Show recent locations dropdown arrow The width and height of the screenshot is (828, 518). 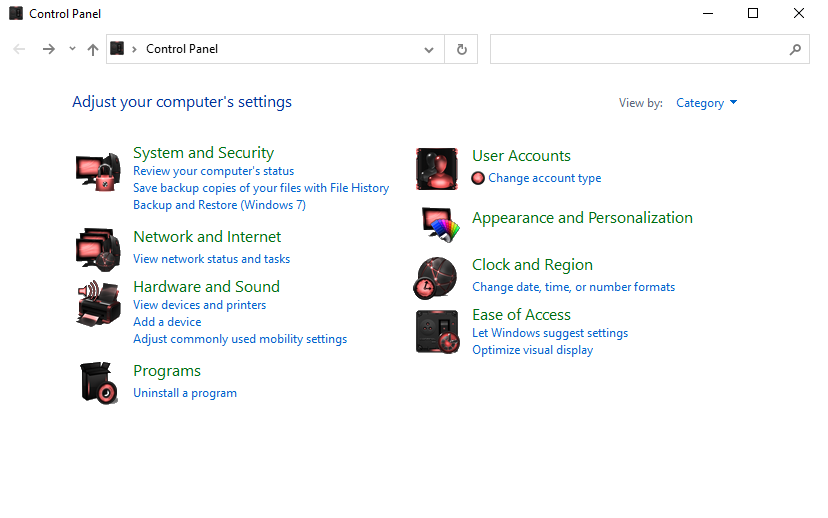pyautogui.click(x=72, y=49)
